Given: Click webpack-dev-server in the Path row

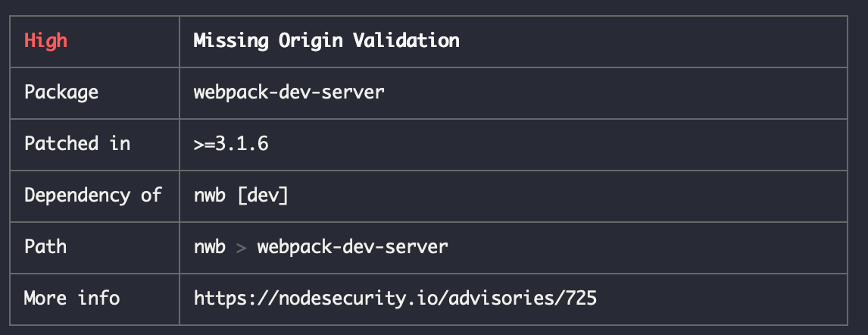Looking at the screenshot, I should pyautogui.click(x=353, y=247).
